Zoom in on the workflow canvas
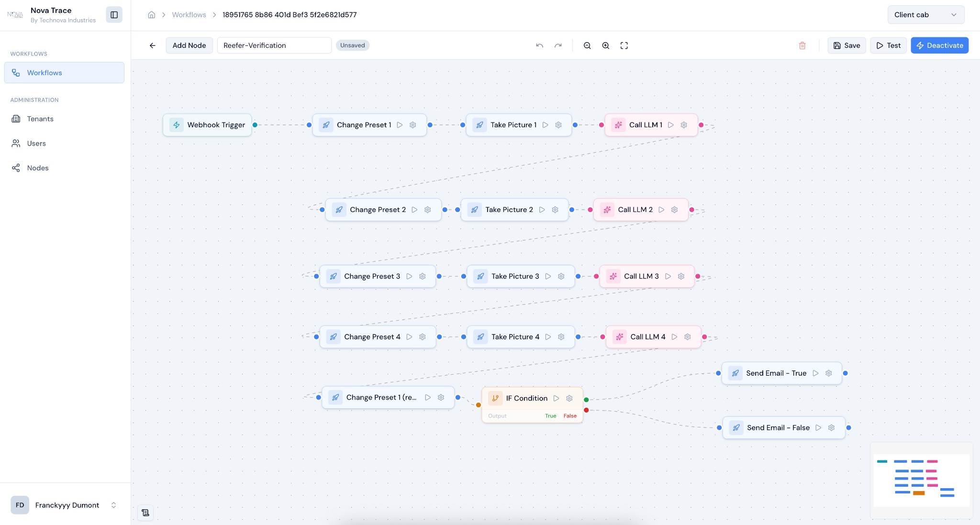The height and width of the screenshot is (525, 980). (x=605, y=45)
